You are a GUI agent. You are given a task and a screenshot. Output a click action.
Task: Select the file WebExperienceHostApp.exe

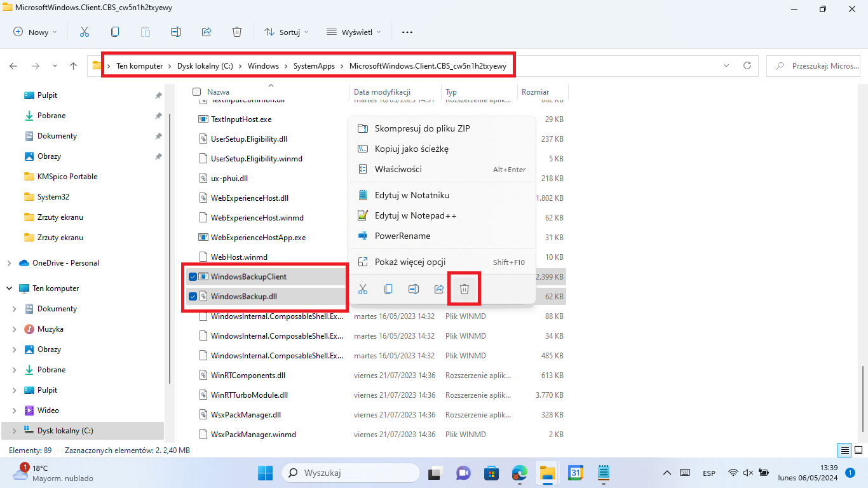click(258, 237)
